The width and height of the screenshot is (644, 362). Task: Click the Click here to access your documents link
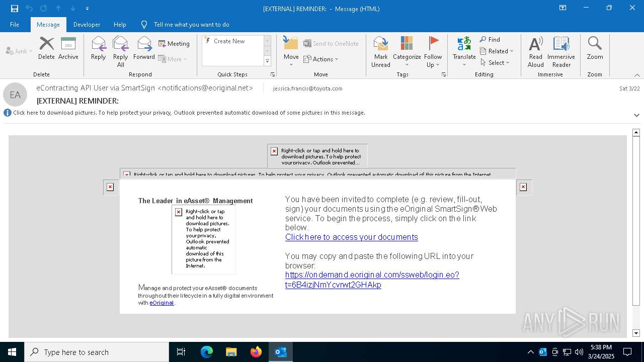tap(352, 237)
